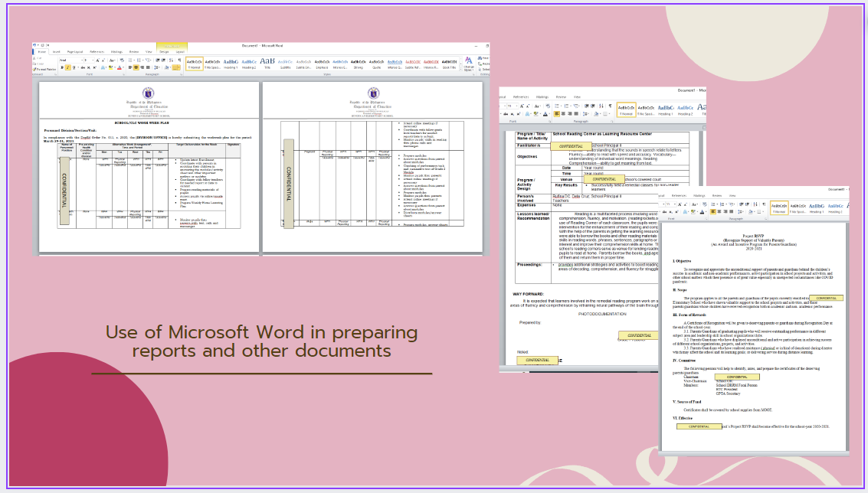The image size is (868, 493).
Task: Click Clear Formatting in the School Reading Corner window
Action: coord(548,106)
